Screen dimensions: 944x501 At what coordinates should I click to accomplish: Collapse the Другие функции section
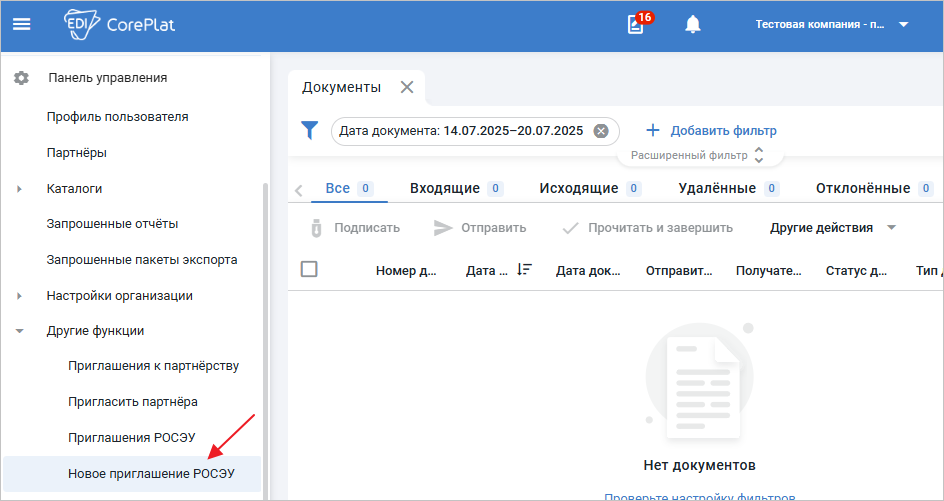coord(19,331)
